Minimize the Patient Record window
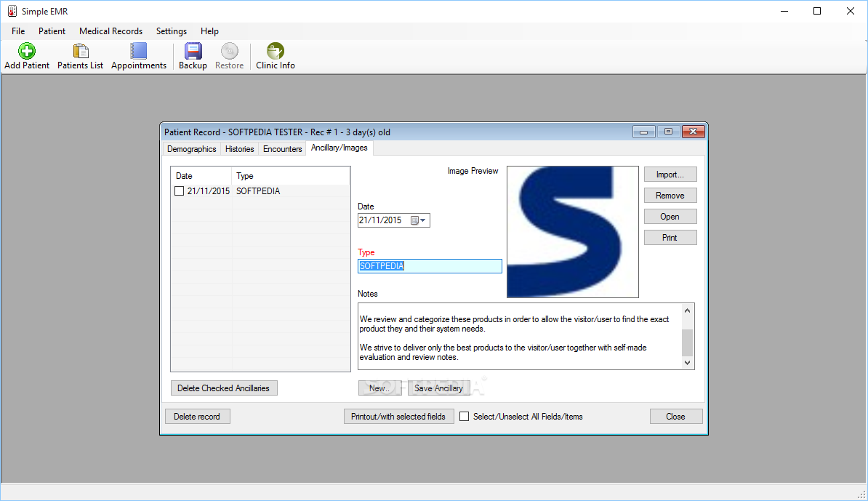Viewport: 868px width, 501px height. click(644, 132)
